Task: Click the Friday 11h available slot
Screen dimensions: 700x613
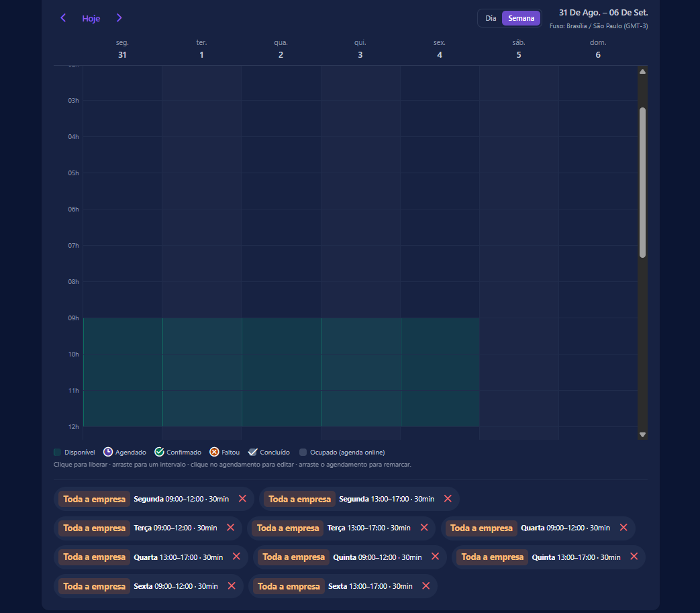Action: tap(440, 408)
